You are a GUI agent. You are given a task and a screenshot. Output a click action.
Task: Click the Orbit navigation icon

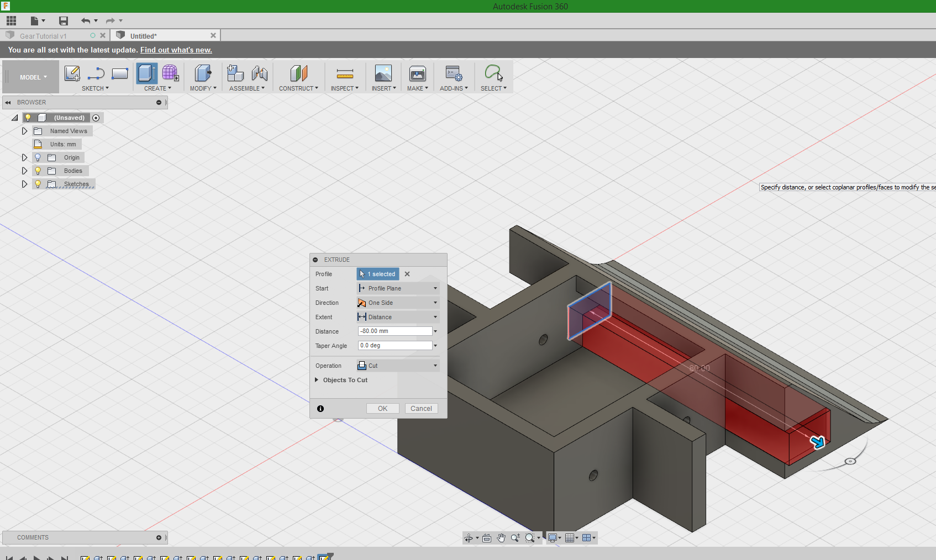pos(469,538)
